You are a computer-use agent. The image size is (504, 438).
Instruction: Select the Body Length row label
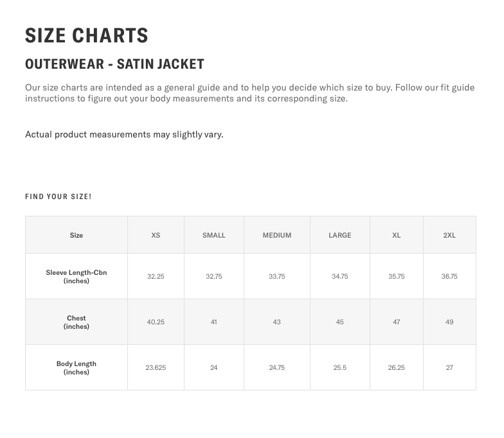76,367
